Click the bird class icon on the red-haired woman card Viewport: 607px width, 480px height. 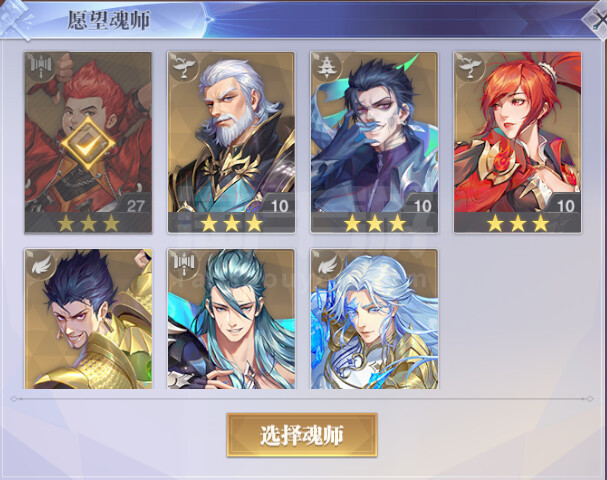click(470, 66)
